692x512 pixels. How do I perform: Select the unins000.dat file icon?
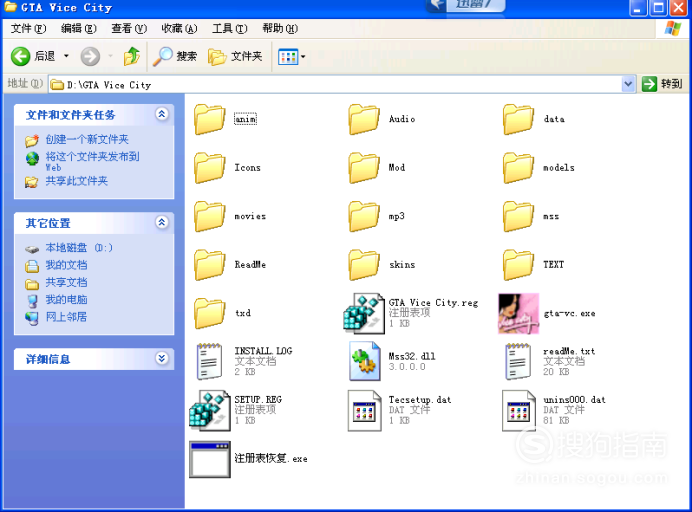pyautogui.click(x=519, y=410)
